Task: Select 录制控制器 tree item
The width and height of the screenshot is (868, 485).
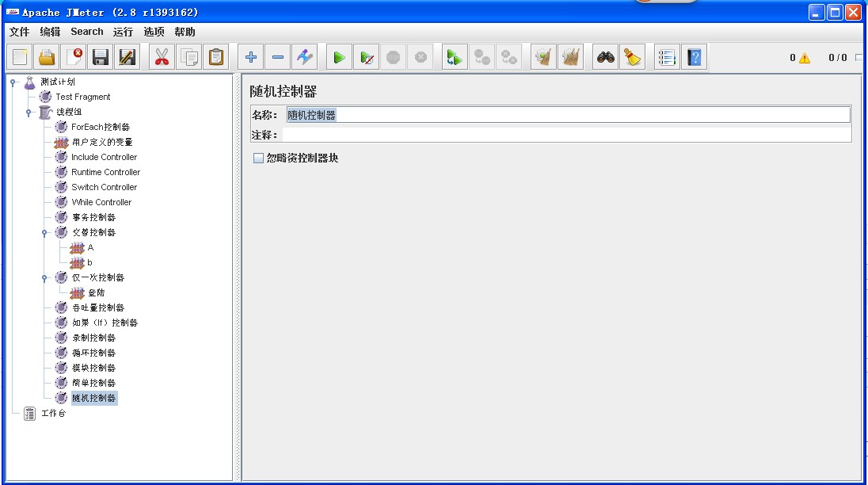Action: (x=93, y=338)
